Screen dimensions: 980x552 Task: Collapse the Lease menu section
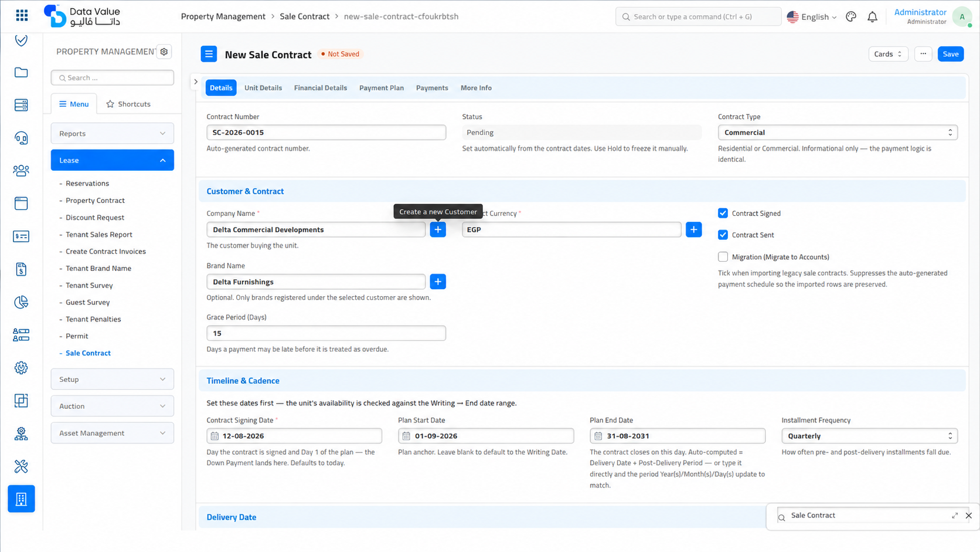point(113,160)
